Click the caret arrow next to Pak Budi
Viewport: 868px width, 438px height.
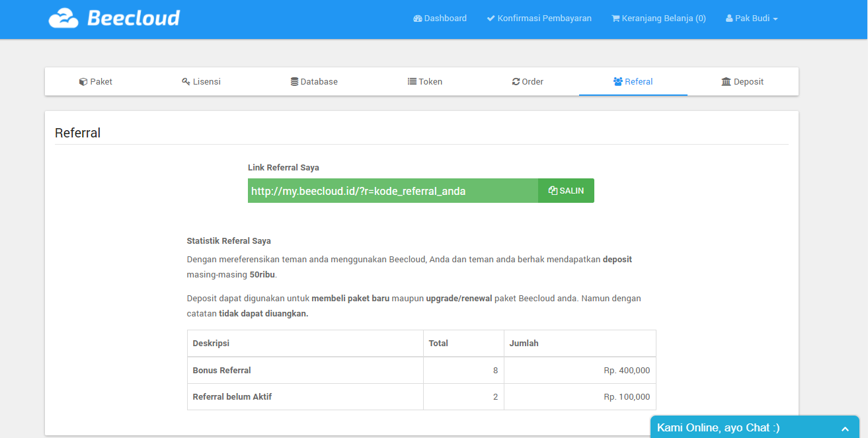click(x=775, y=19)
